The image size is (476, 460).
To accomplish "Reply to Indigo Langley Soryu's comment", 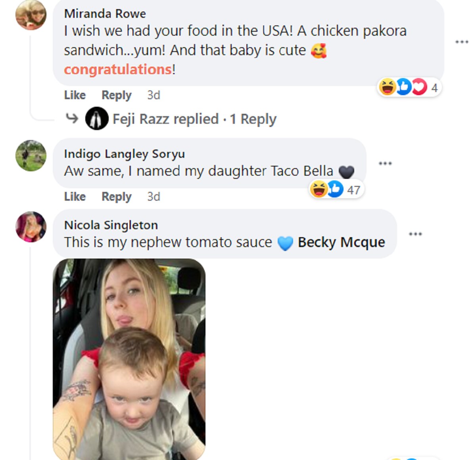I will click(x=116, y=197).
